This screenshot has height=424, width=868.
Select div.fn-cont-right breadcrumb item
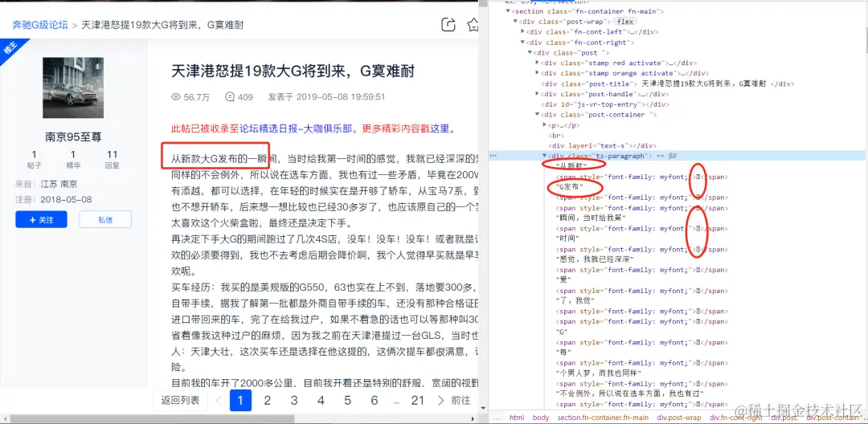click(734, 418)
